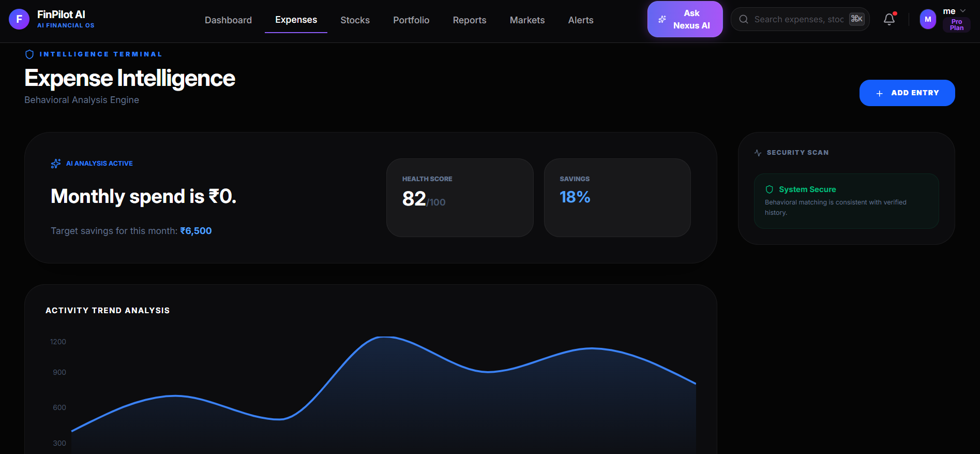
Task: Switch to the Stocks tab
Action: [355, 20]
